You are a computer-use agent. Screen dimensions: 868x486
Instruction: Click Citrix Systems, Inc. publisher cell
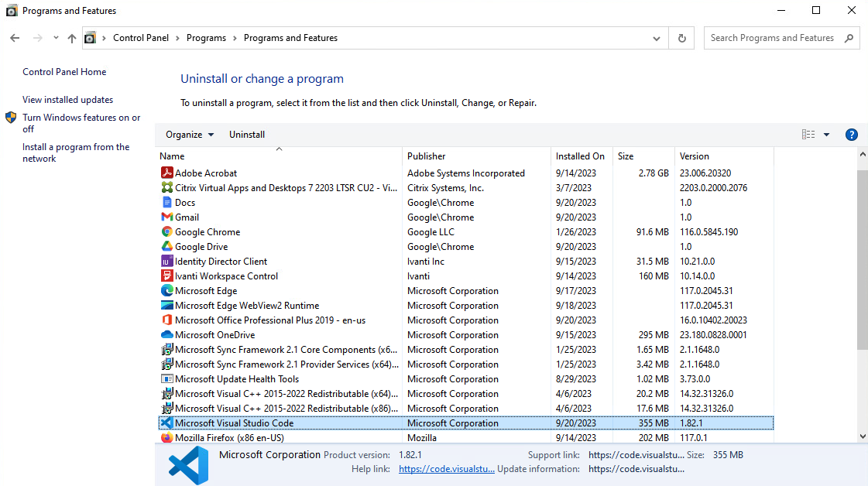click(x=446, y=187)
